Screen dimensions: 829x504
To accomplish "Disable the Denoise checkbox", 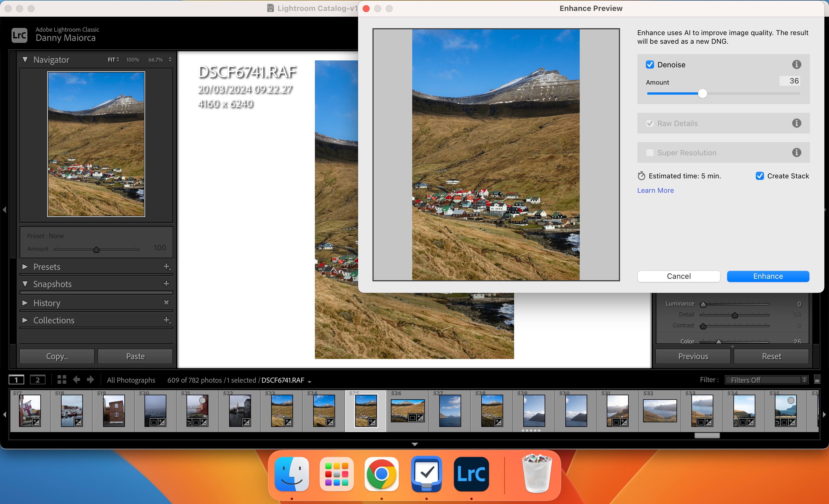I will click(650, 64).
